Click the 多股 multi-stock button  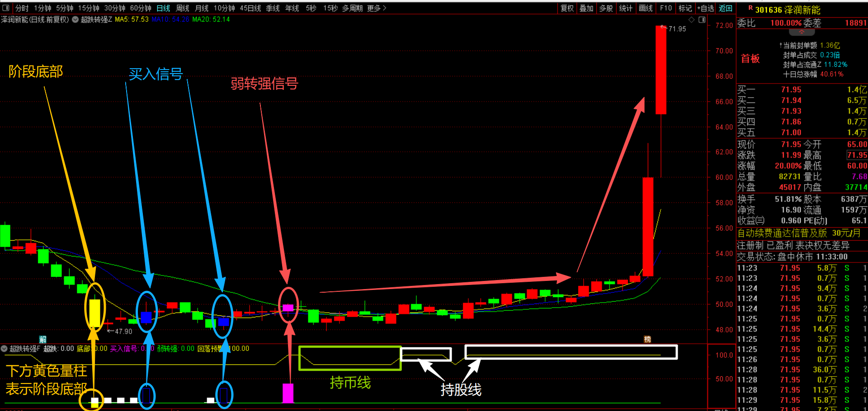click(606, 8)
